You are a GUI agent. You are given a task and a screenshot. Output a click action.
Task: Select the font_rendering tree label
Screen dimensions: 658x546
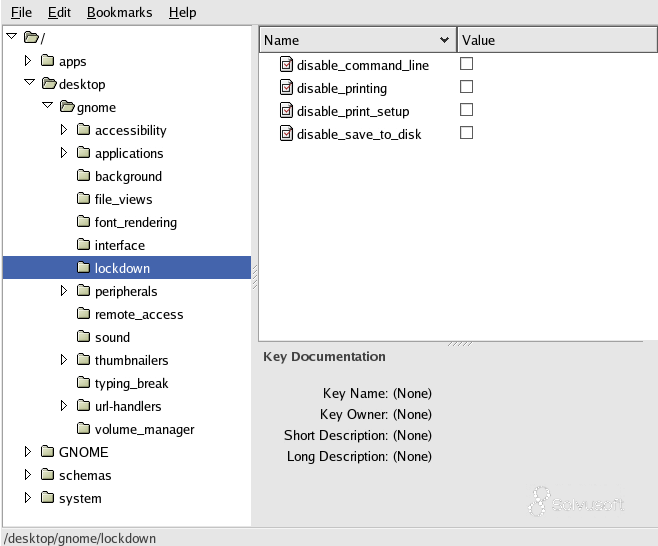click(136, 222)
